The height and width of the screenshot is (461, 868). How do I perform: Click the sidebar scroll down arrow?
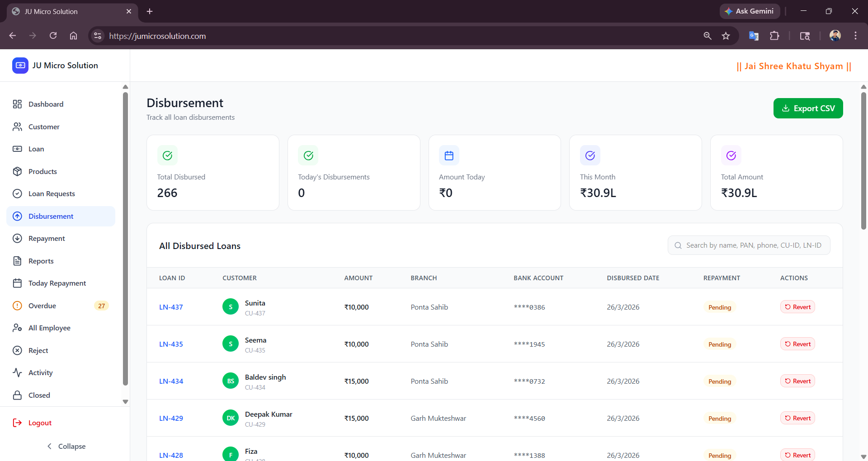pyautogui.click(x=125, y=401)
